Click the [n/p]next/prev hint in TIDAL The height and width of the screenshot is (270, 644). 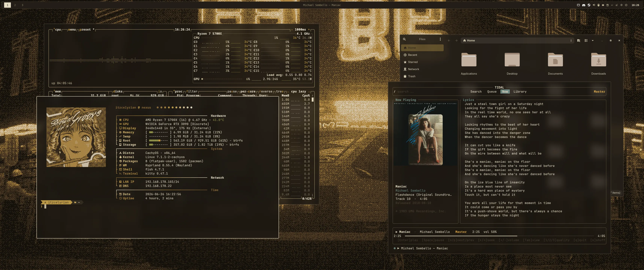tap(461, 240)
